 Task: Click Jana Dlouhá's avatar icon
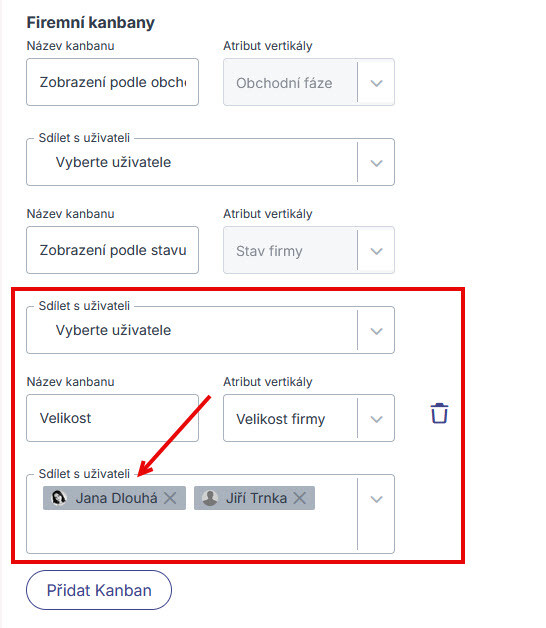[59, 498]
